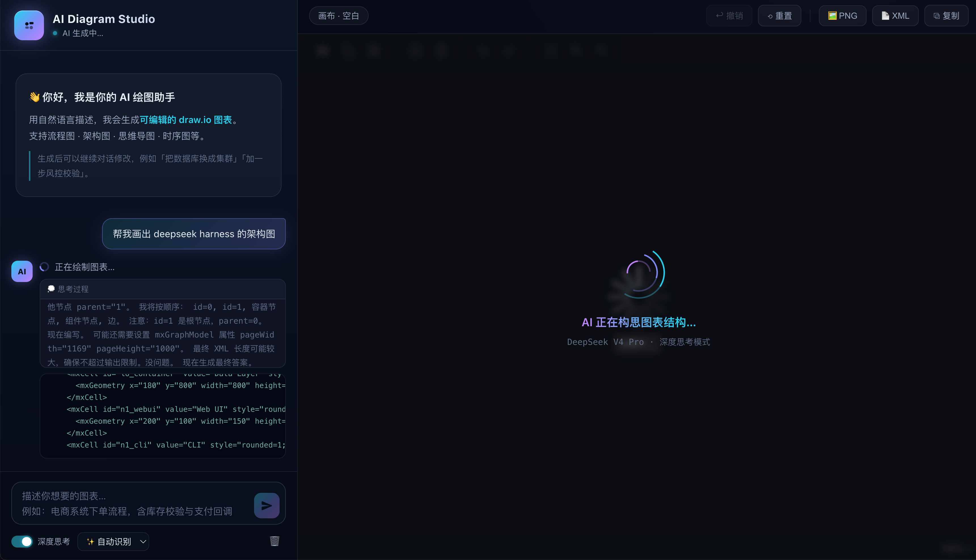Click the DeepSeek V4 Pro · 深度思考模式 caption

(x=639, y=342)
